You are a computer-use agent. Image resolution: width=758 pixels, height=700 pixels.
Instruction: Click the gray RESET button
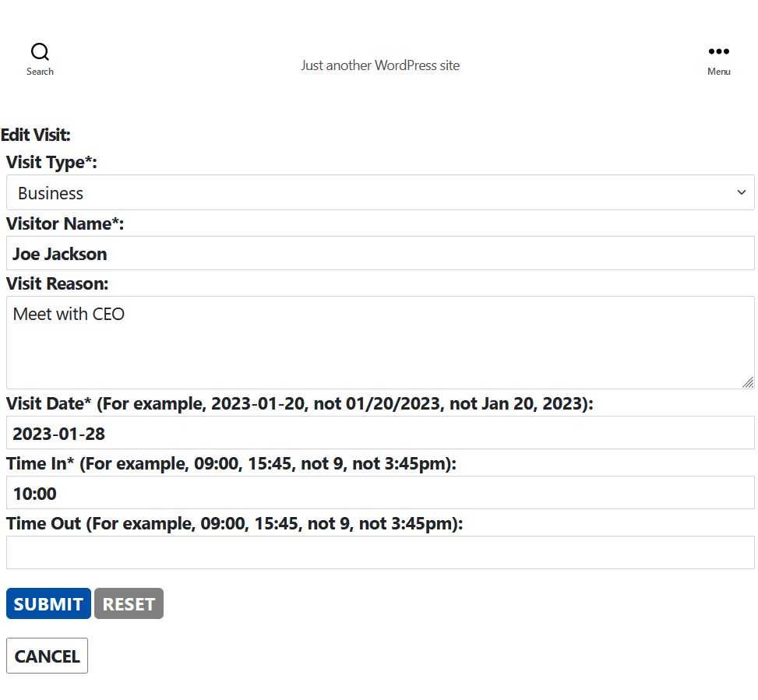[129, 603]
